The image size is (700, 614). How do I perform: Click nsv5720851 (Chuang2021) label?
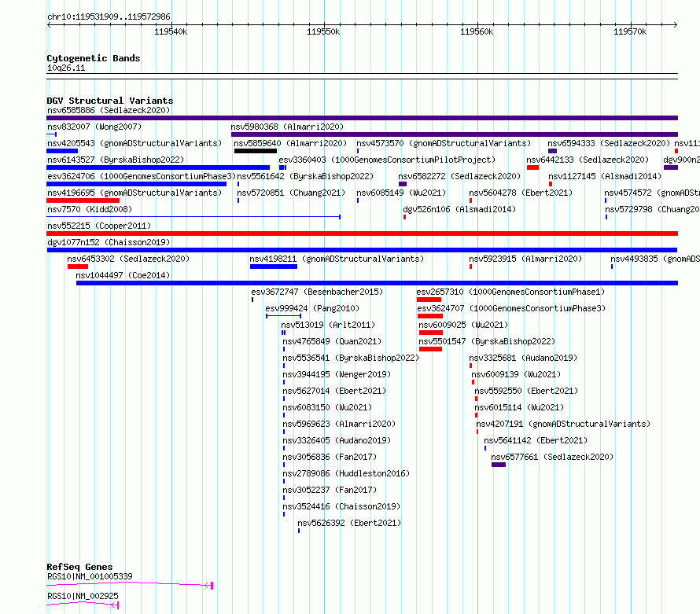click(291, 193)
